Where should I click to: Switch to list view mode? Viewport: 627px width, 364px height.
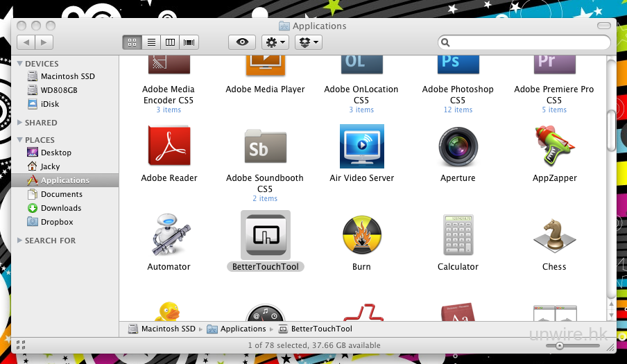(151, 42)
